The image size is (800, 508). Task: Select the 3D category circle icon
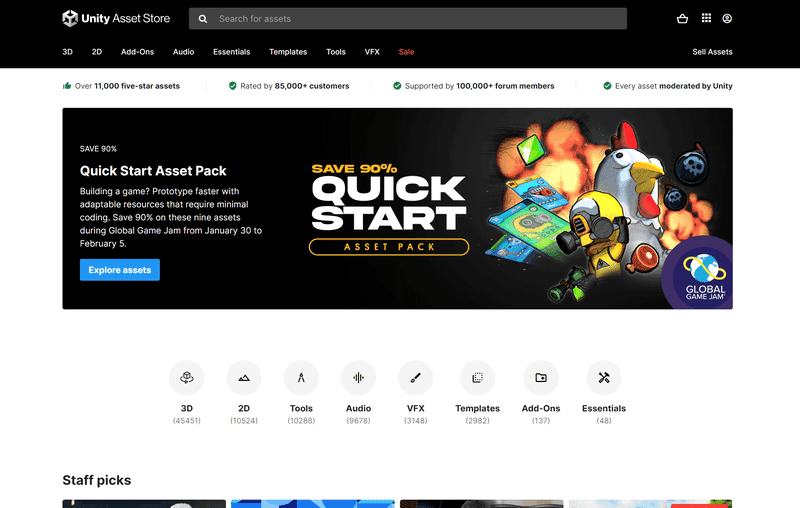pos(187,377)
